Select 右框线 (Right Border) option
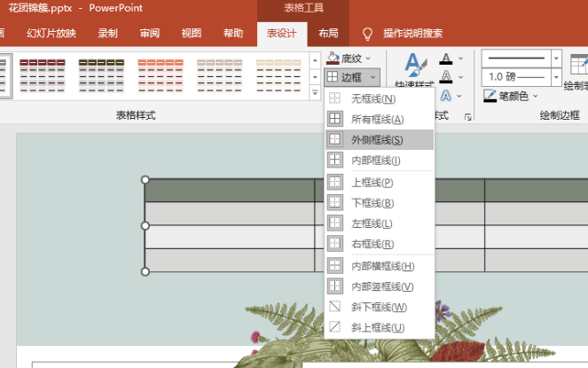Image resolution: width=588 pixels, height=368 pixels. pos(372,244)
